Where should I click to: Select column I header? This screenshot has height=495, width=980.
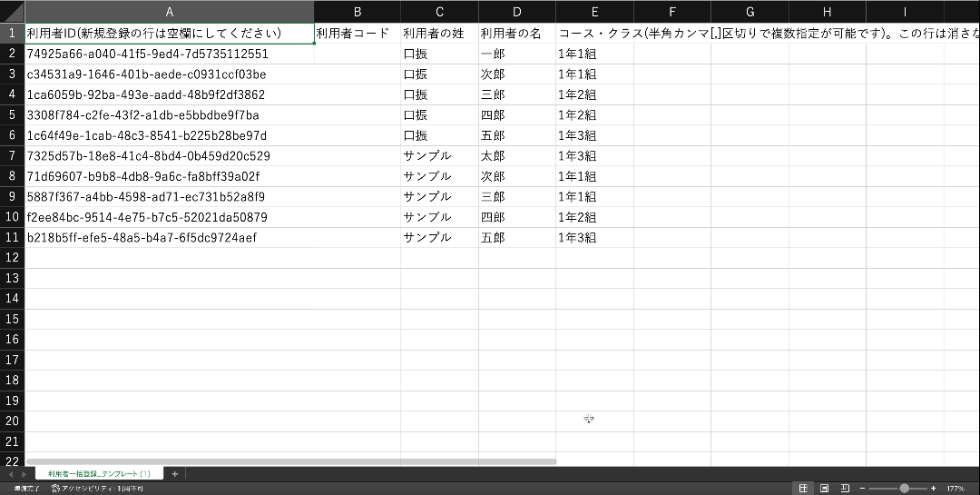(905, 11)
